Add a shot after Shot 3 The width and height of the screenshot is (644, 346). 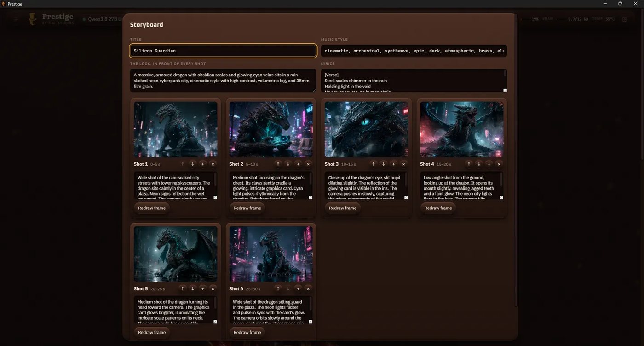coord(393,164)
